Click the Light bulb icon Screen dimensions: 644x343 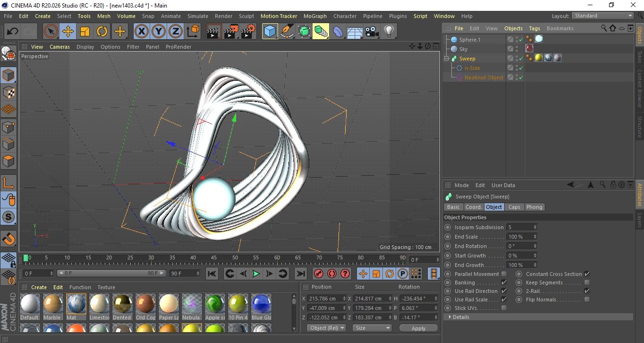coord(389,32)
